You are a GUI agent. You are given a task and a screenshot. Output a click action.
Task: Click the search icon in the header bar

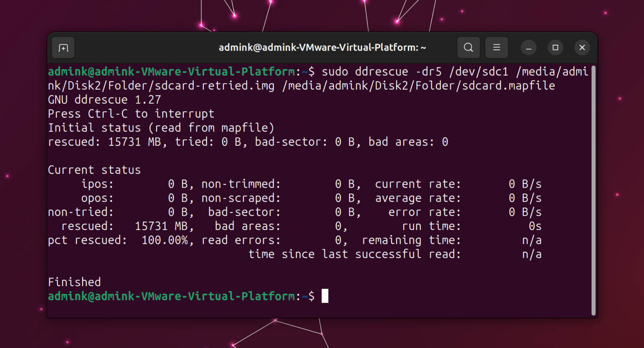click(x=468, y=47)
